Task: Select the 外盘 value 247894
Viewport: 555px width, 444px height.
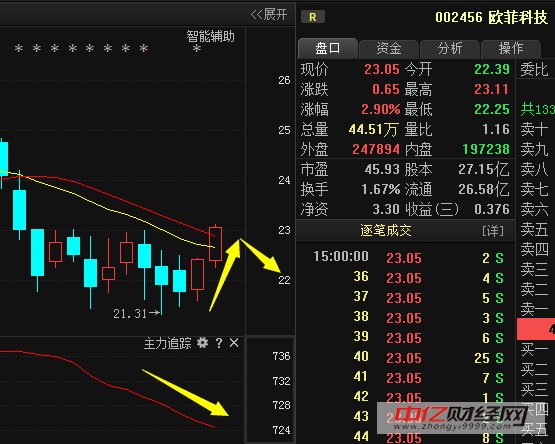Action: point(376,149)
